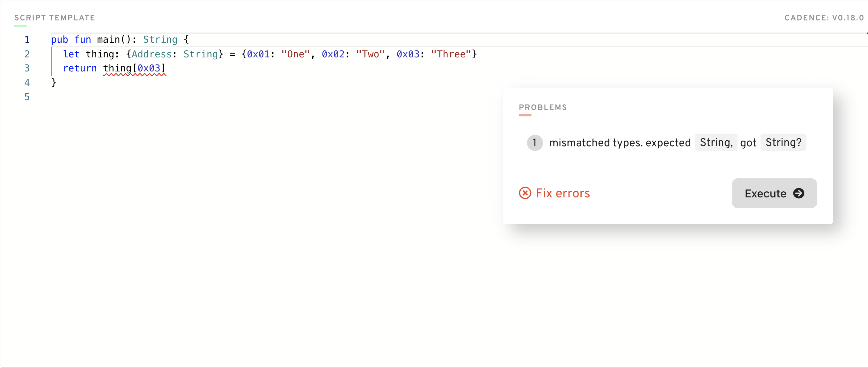This screenshot has width=868, height=368.
Task: Click the Script Template heading
Action: tap(55, 18)
